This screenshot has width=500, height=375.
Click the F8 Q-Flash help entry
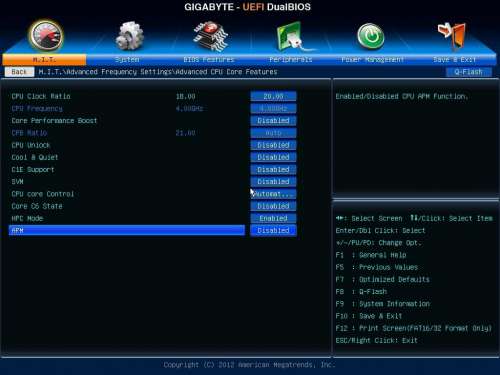click(x=361, y=292)
